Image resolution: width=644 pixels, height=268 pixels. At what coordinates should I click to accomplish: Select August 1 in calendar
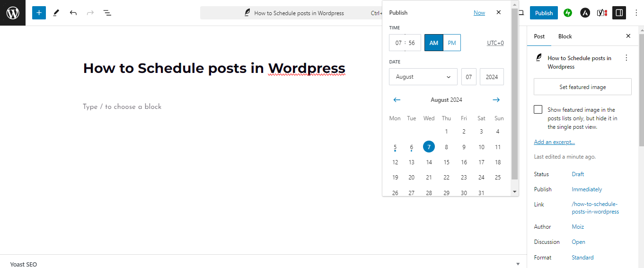(446, 132)
